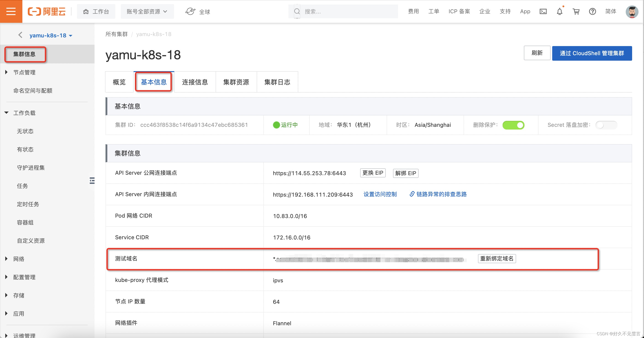This screenshot has width=644, height=338.
Task: Open the Workbench home button
Action: 96,11
